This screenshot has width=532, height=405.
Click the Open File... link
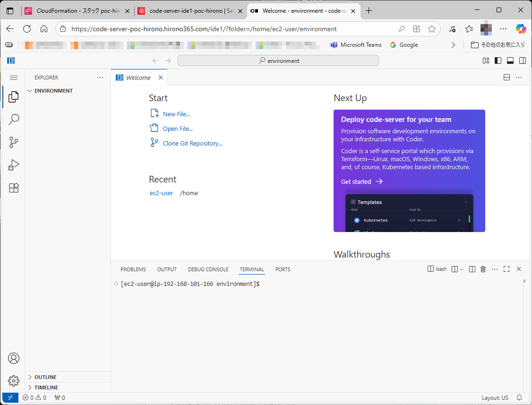(178, 129)
